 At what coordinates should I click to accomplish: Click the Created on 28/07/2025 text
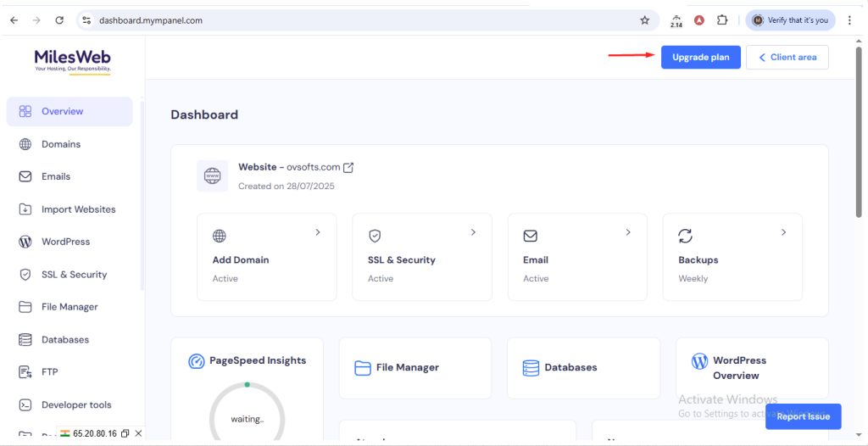click(287, 187)
